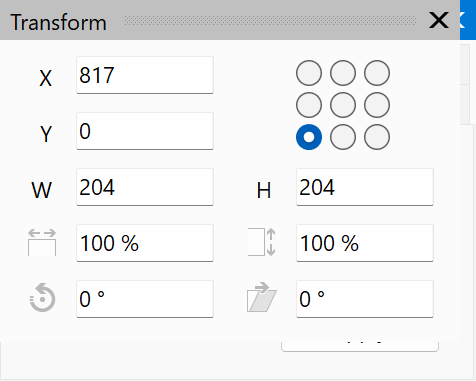Screen dimensions: 476x381
Task: Click the X position field showing 817
Action: click(x=145, y=75)
